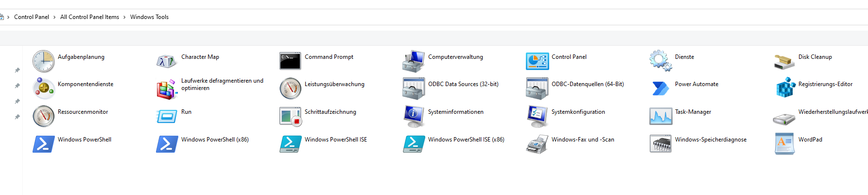Launch Windows PowerShell ISE icon
The width and height of the screenshot is (868, 195).
pyautogui.click(x=291, y=144)
